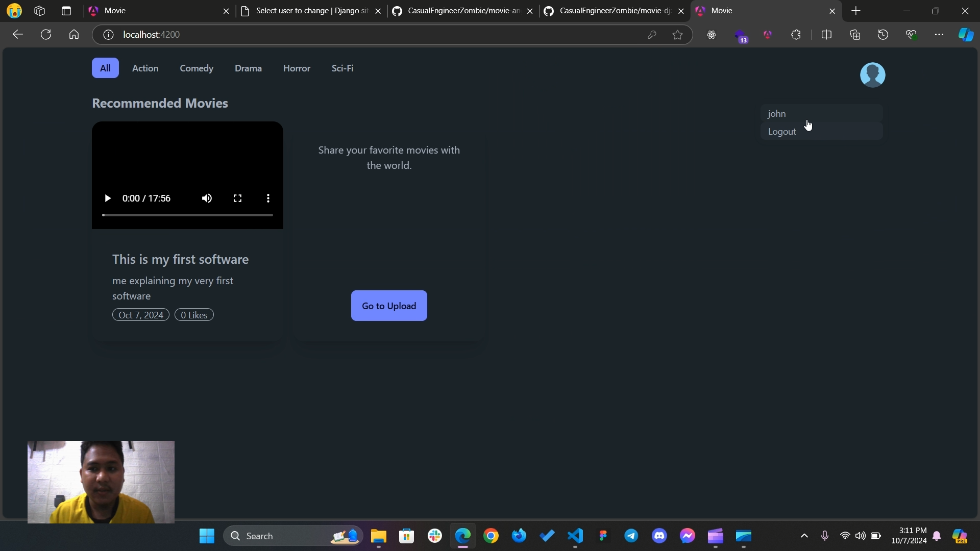This screenshot has height=551, width=980.
Task: Click the john username label
Action: 777,113
